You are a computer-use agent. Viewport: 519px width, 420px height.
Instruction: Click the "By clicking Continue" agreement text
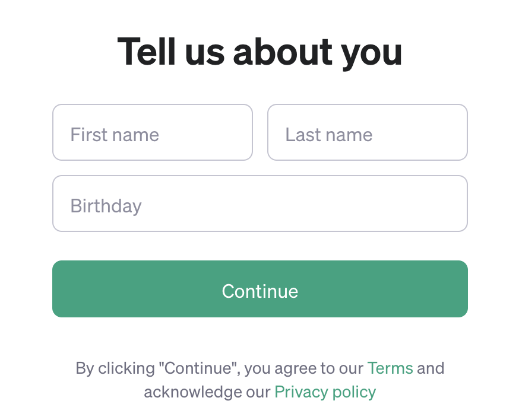pos(220,368)
